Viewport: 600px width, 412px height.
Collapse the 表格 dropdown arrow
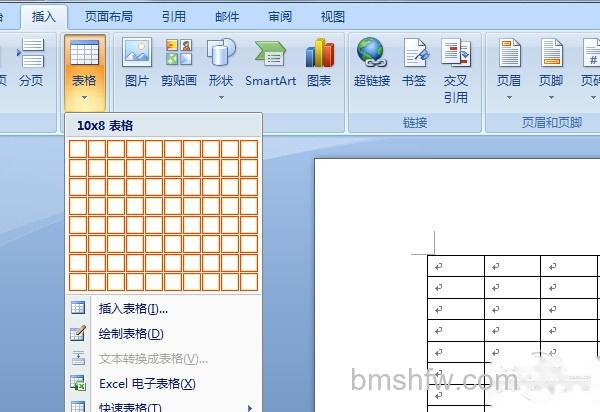[85, 98]
